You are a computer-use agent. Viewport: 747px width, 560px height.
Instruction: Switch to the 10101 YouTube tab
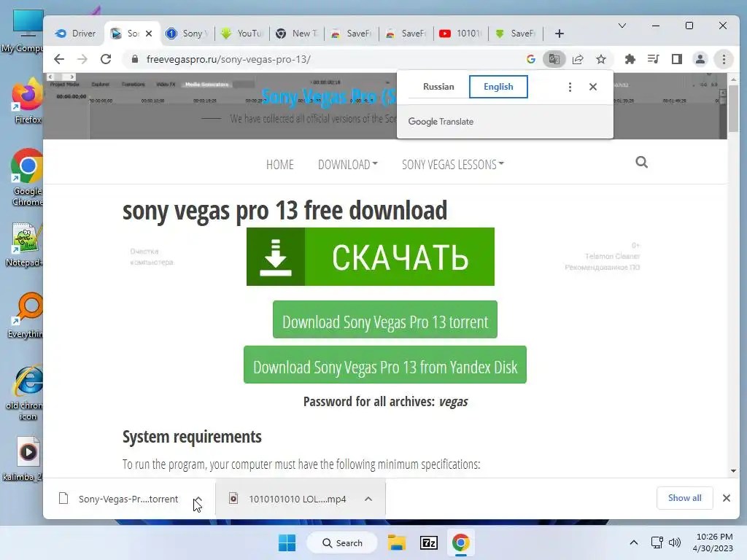[x=461, y=34]
